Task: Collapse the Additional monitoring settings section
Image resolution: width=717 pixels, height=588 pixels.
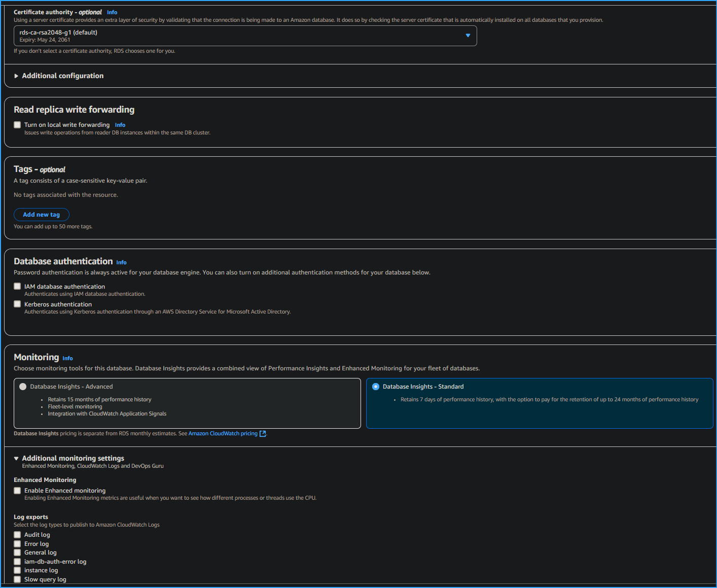Action: [x=16, y=458]
